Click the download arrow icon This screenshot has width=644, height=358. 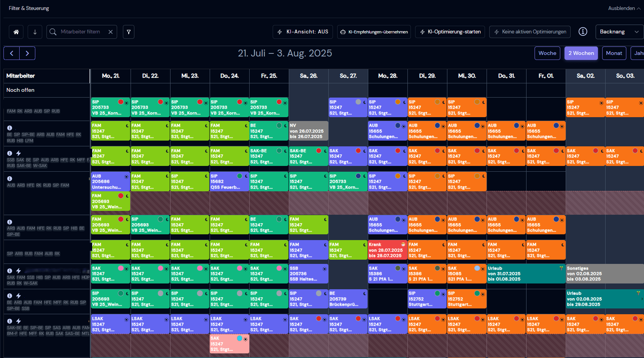pos(35,32)
